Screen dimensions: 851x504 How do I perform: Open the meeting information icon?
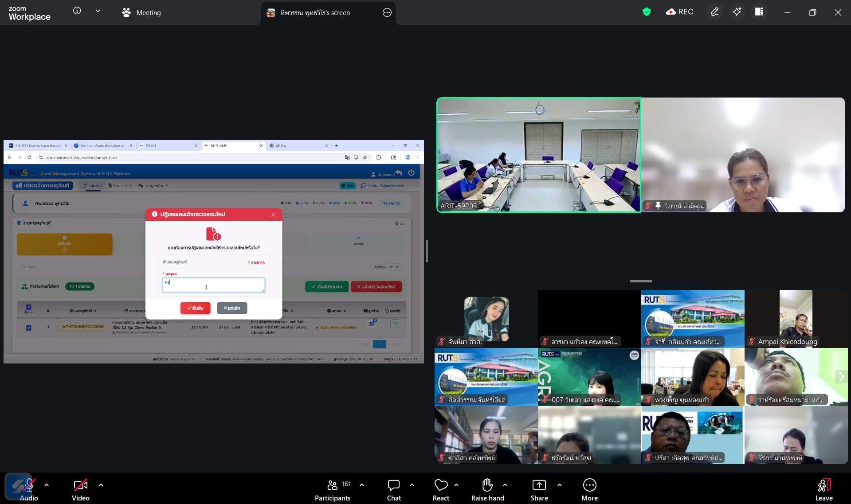(x=77, y=11)
